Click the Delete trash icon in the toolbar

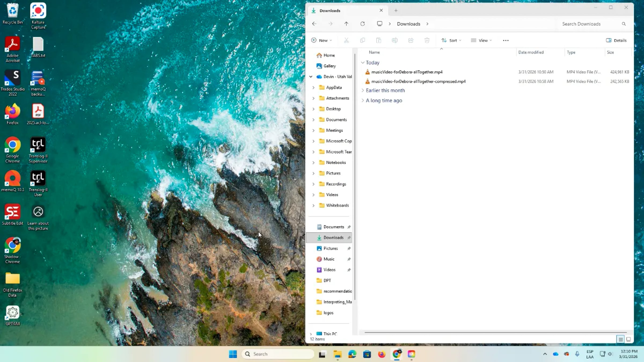(427, 40)
